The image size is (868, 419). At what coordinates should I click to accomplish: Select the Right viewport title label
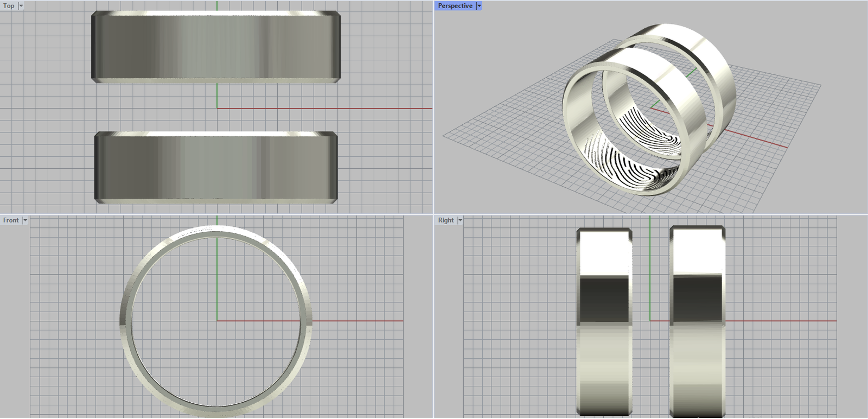click(x=445, y=220)
